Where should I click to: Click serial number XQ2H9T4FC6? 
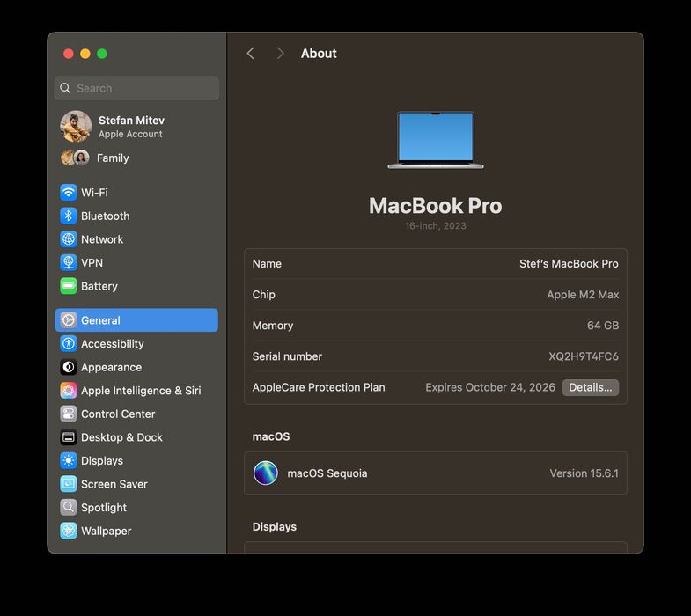584,356
